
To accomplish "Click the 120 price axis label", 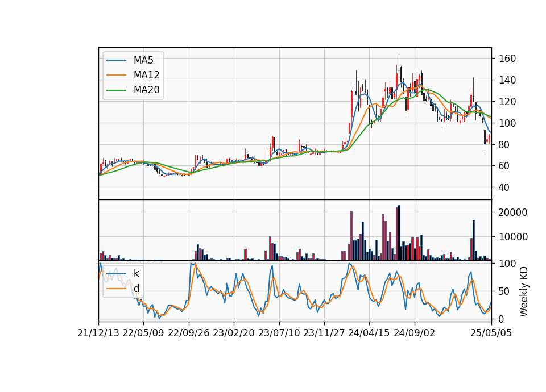I will coord(507,102).
